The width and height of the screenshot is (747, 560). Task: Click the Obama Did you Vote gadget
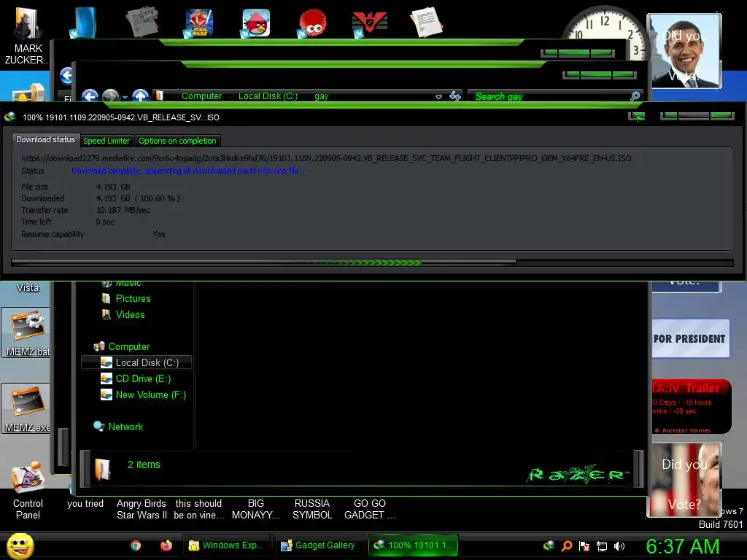click(684, 51)
